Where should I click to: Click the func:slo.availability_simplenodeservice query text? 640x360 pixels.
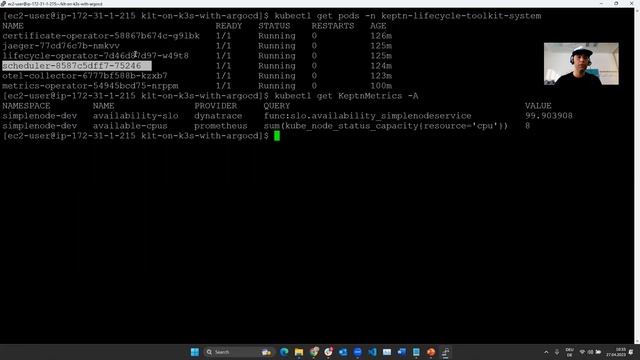tap(367, 116)
